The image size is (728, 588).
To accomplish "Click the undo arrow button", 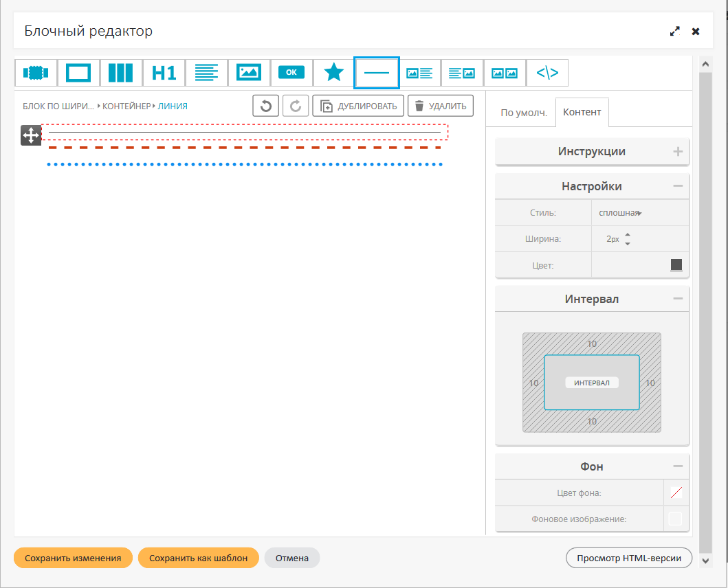I will [266, 106].
